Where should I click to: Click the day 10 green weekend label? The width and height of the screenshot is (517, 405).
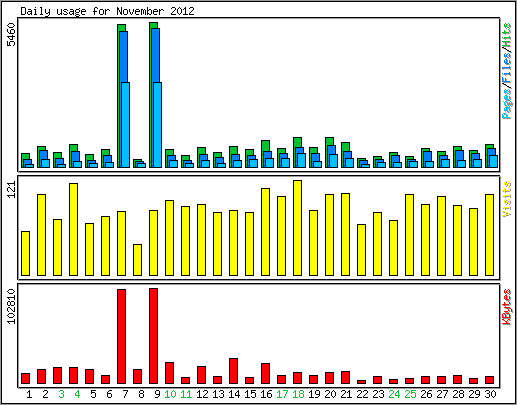(x=170, y=394)
